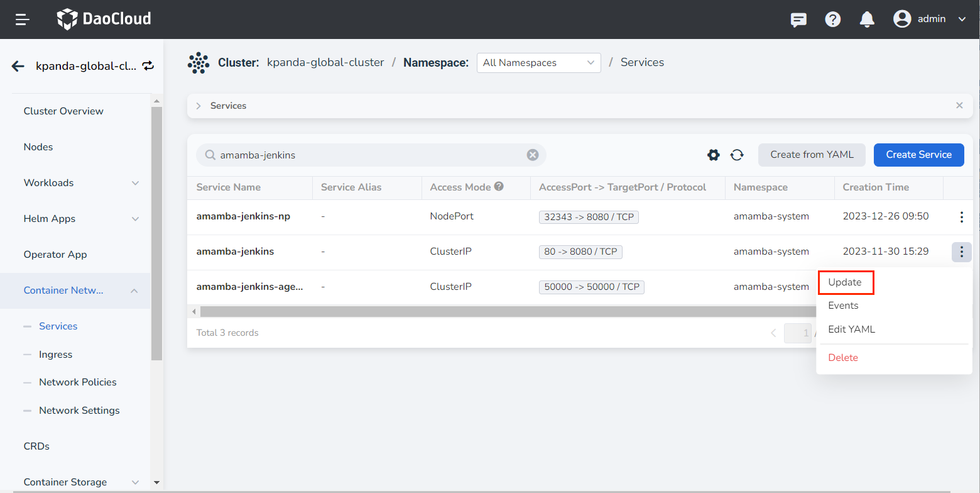The height and width of the screenshot is (493, 980).
Task: Open the notifications bell
Action: click(867, 19)
